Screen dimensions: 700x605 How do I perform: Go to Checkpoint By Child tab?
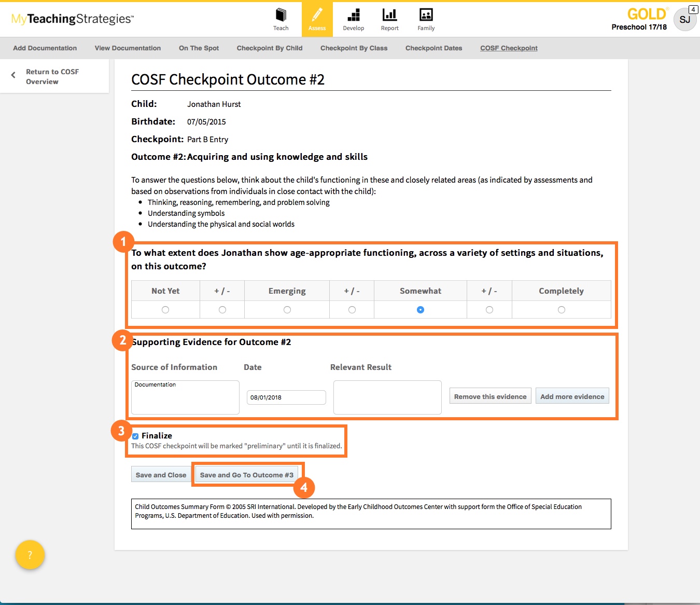point(269,48)
